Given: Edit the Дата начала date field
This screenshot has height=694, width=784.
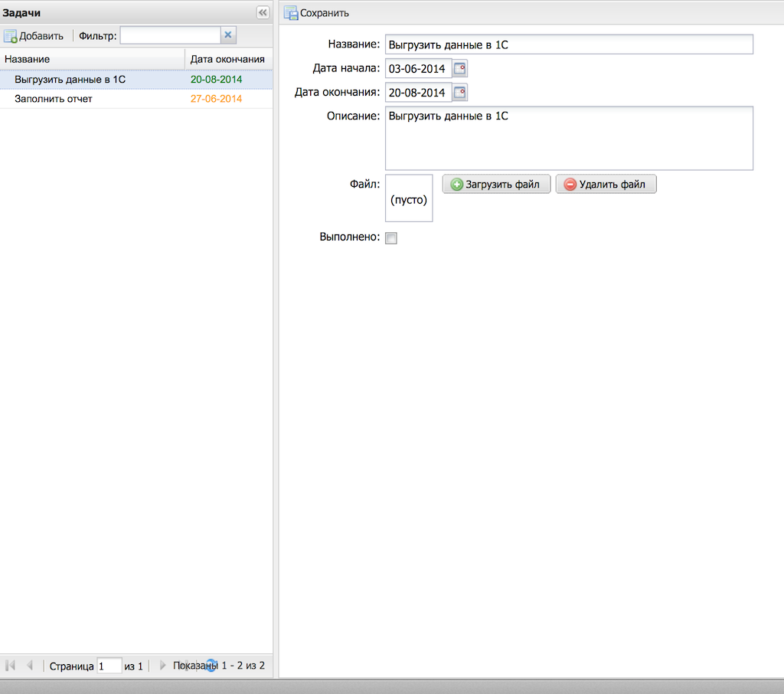Looking at the screenshot, I should point(419,68).
